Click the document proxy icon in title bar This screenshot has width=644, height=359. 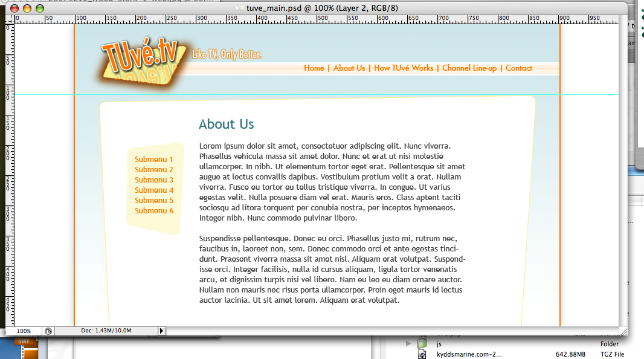pyautogui.click(x=239, y=8)
